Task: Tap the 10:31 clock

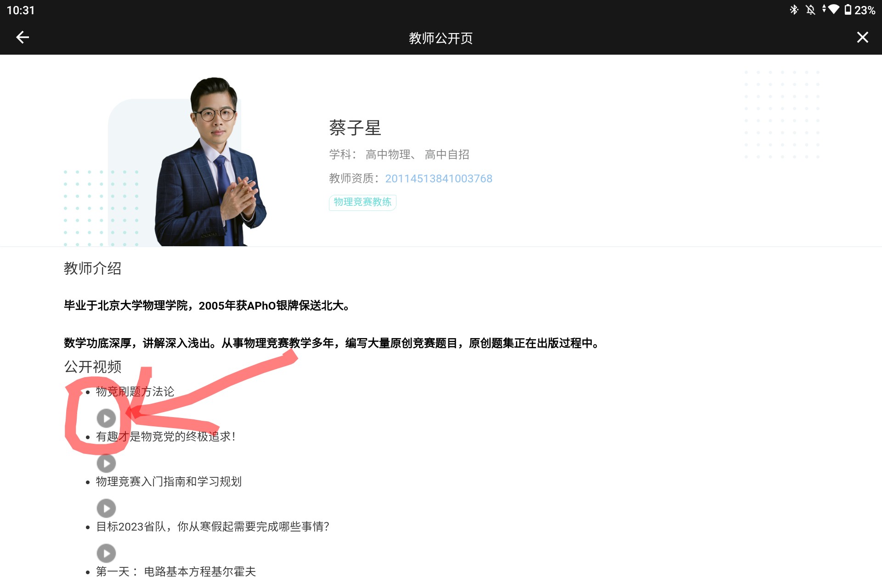Action: [21, 10]
